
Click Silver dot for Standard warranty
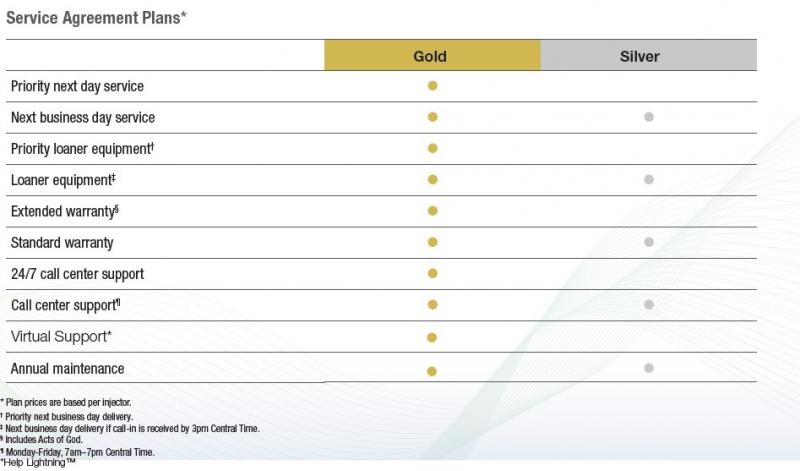pos(648,242)
